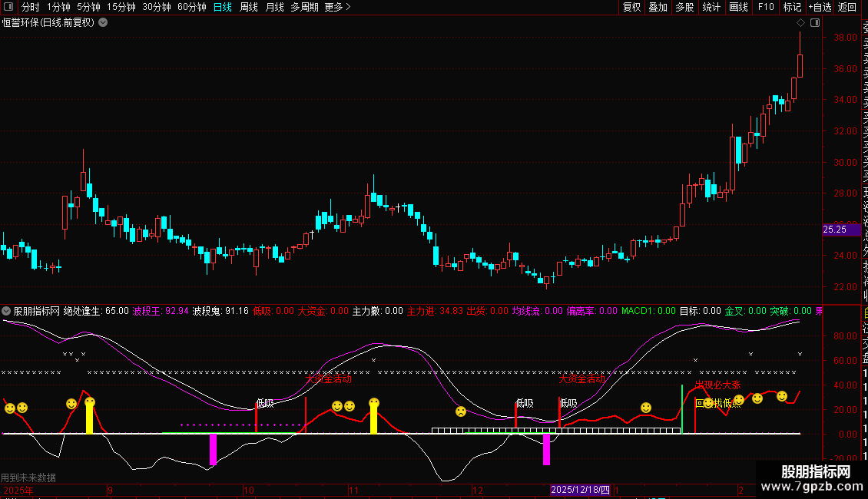Switch to the 分时 tab
Image resolution: width=868 pixels, height=499 pixels.
(x=31, y=7)
